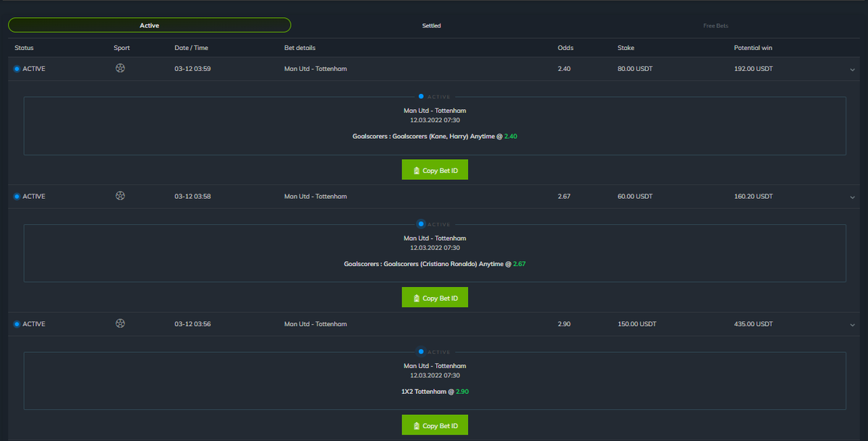Click the Stake column header

point(626,48)
